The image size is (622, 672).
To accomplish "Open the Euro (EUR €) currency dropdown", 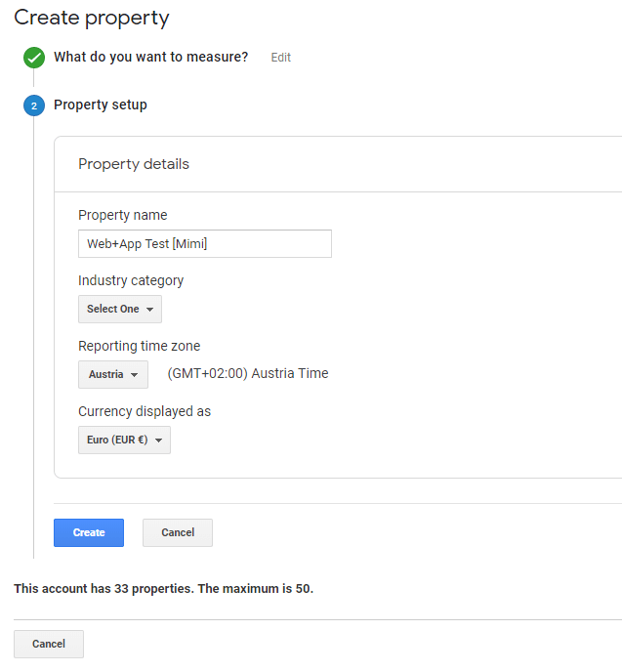I will click(124, 440).
